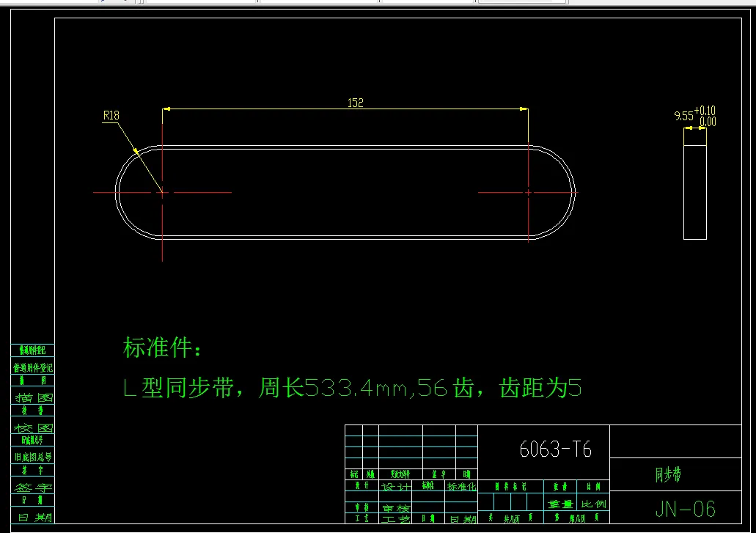Select the 签字 label in left strip
The image size is (756, 533).
[x=33, y=488]
